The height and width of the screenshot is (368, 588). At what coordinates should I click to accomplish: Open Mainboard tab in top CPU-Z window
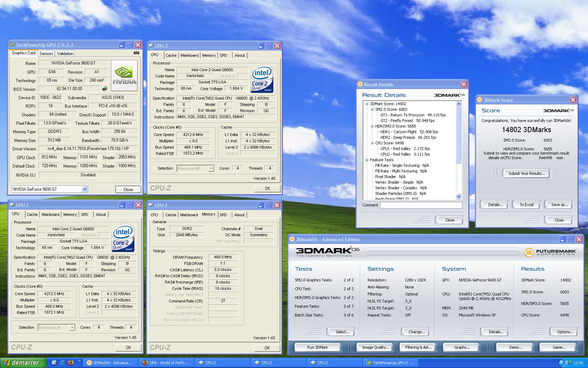click(x=189, y=55)
